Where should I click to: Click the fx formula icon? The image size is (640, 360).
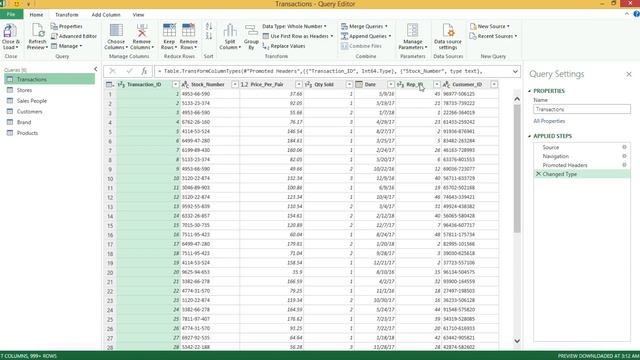pyautogui.click(x=144, y=71)
